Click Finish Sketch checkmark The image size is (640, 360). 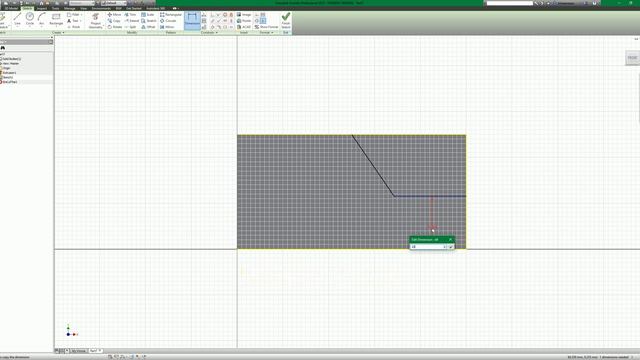(286, 20)
